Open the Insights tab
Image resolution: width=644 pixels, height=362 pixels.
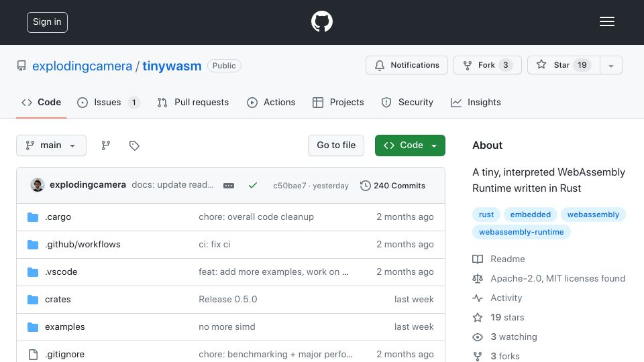pyautogui.click(x=476, y=102)
